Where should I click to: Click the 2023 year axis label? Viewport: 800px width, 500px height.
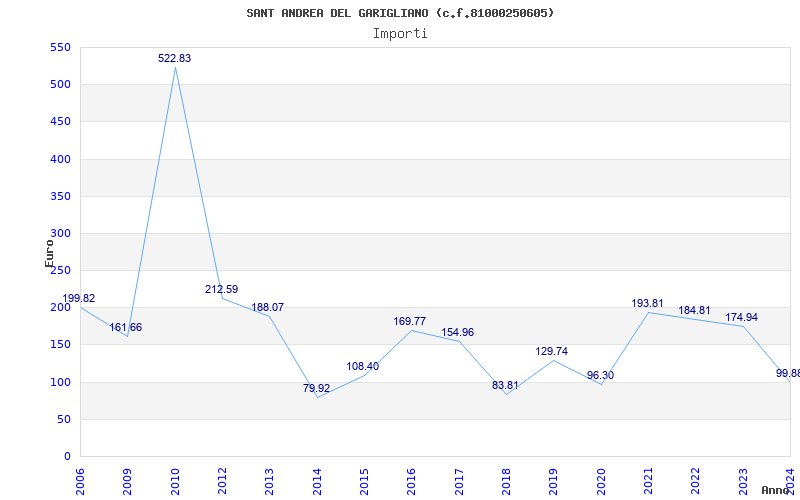(x=743, y=482)
